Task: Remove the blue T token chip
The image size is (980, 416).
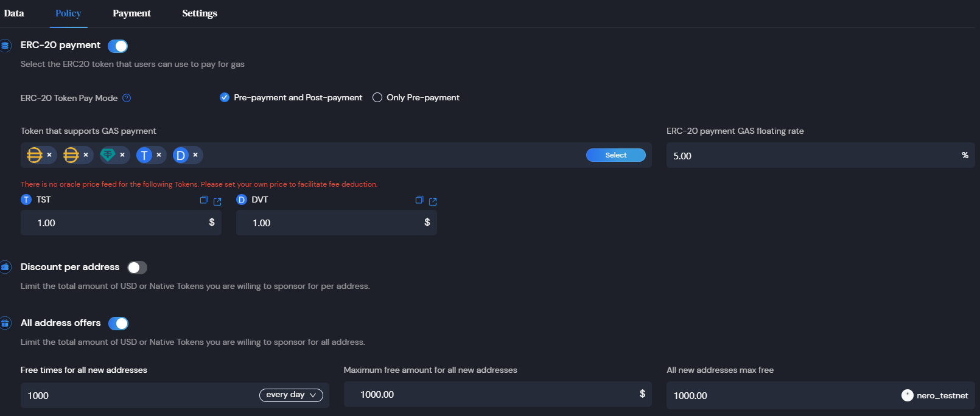Action: pyautogui.click(x=159, y=155)
